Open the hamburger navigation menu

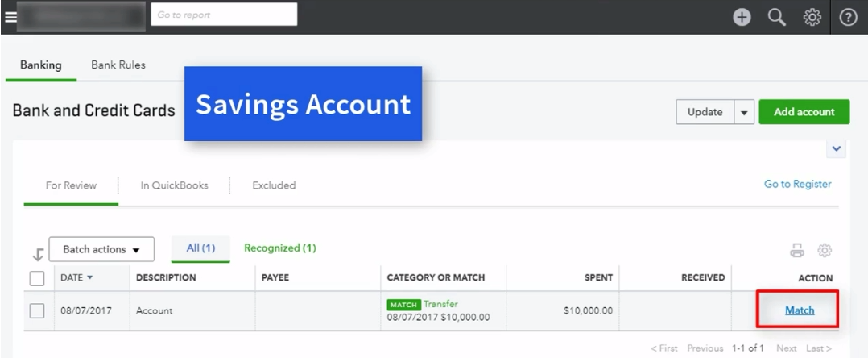pos(10,17)
